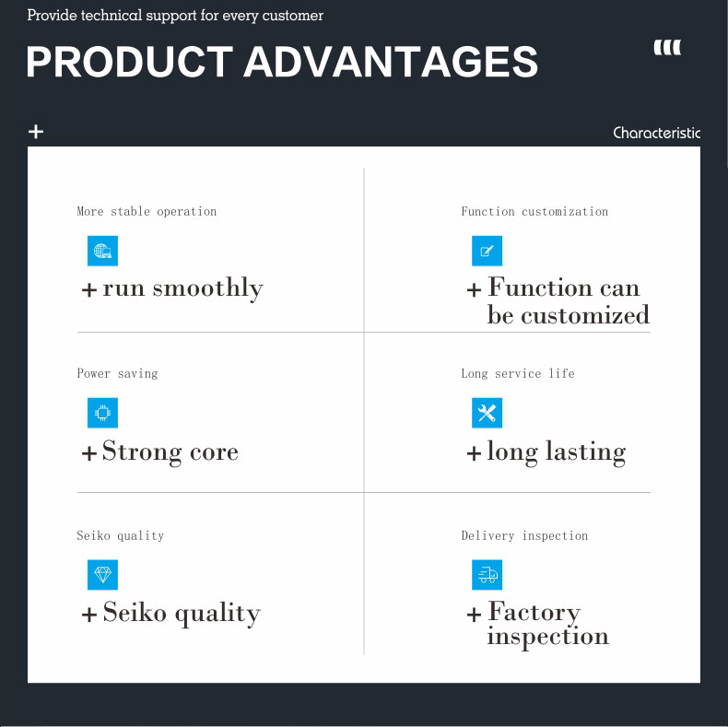Click the chip icon under Power saving
The height and width of the screenshot is (727, 728).
[102, 413]
